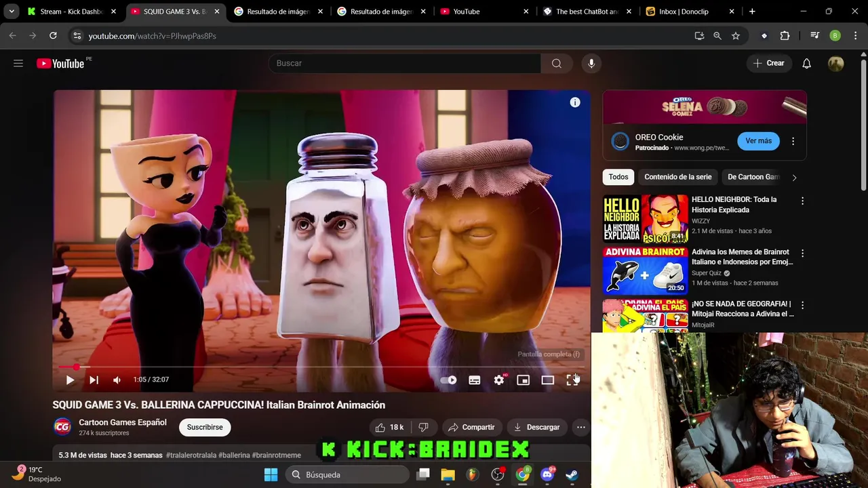This screenshot has height=488, width=868.
Task: Enter full screen mode
Action: click(x=572, y=380)
